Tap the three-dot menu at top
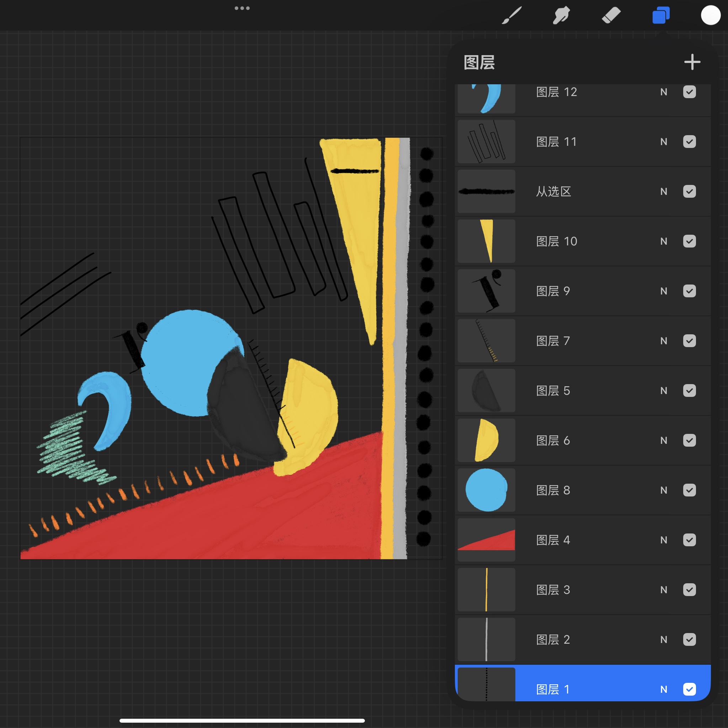728x728 pixels. pyautogui.click(x=242, y=8)
